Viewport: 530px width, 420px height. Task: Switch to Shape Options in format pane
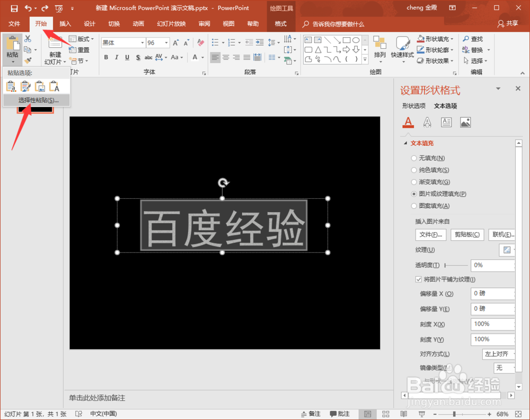[414, 106]
